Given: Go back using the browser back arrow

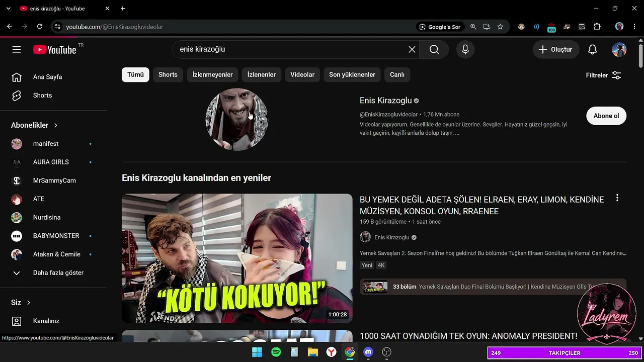Looking at the screenshot, I should pos(10,27).
